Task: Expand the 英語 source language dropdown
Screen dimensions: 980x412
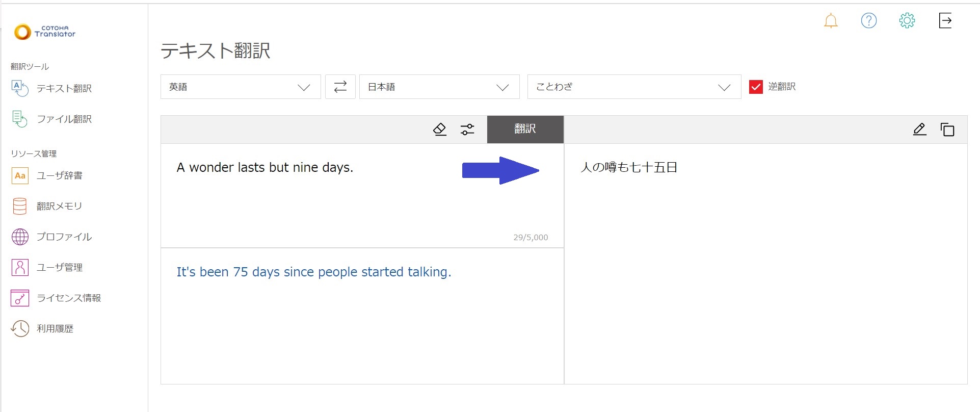Action: (x=241, y=87)
